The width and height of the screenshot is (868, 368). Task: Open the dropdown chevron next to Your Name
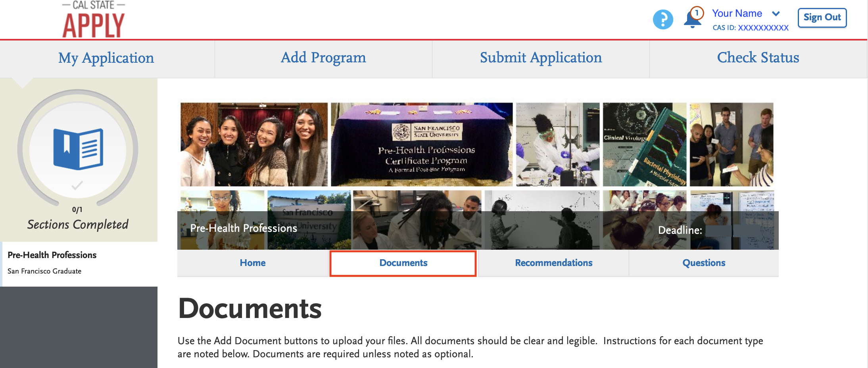pos(776,13)
